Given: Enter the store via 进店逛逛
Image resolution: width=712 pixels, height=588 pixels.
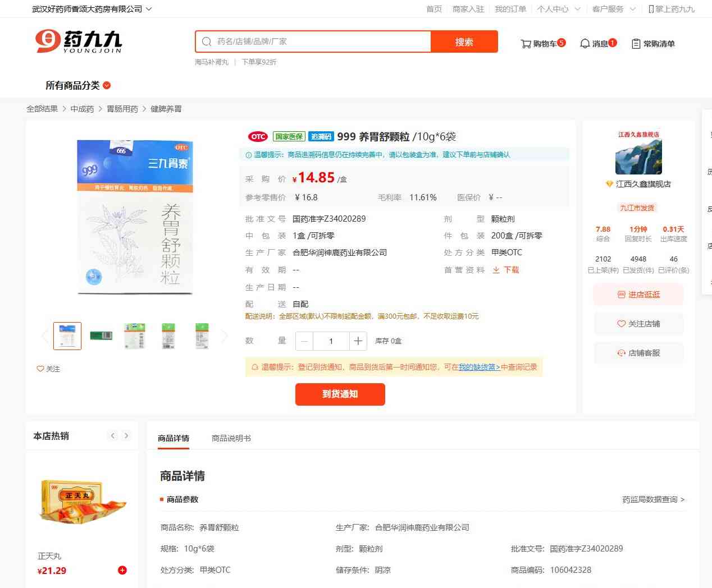Looking at the screenshot, I should tap(638, 295).
